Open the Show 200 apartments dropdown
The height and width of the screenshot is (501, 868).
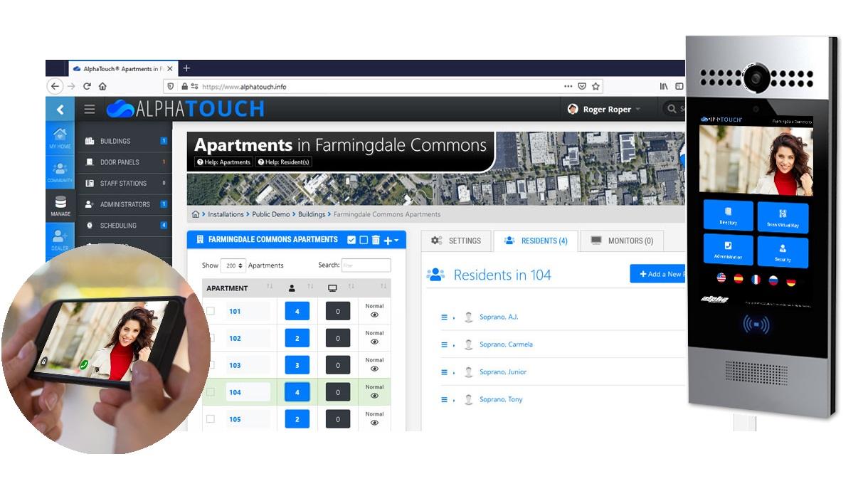(x=233, y=265)
